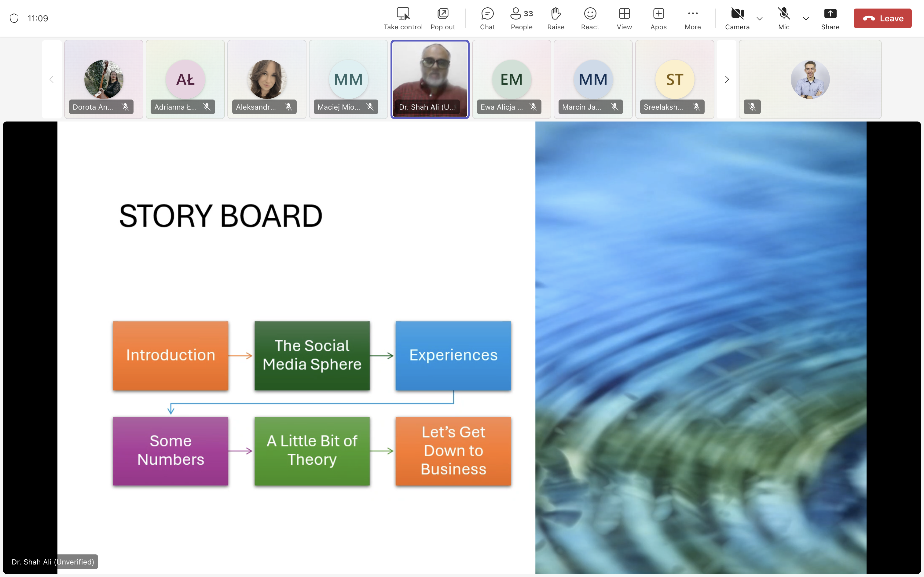Click the shield security icon

(x=14, y=18)
